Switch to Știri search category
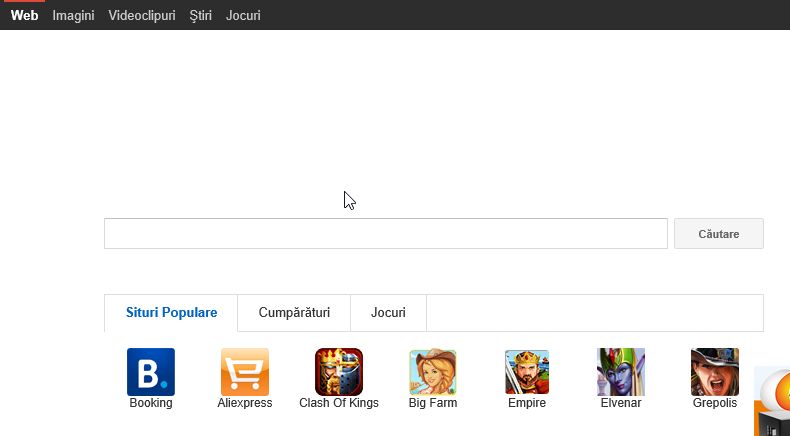Screen dimensions: 790x436 tap(201, 16)
